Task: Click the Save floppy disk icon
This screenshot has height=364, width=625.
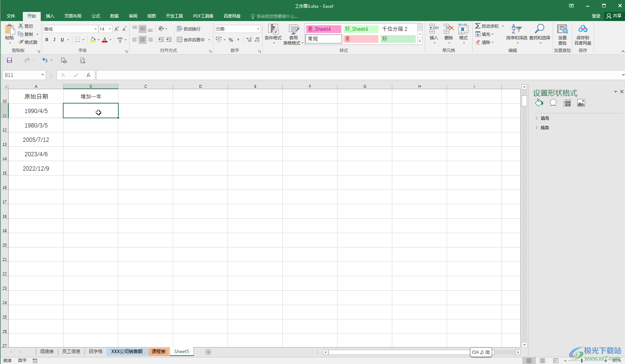Action: (9, 60)
